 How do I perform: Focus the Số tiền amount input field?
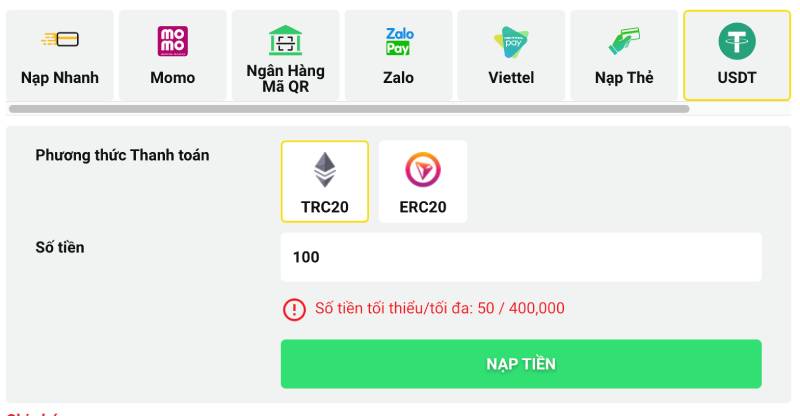coord(521,257)
